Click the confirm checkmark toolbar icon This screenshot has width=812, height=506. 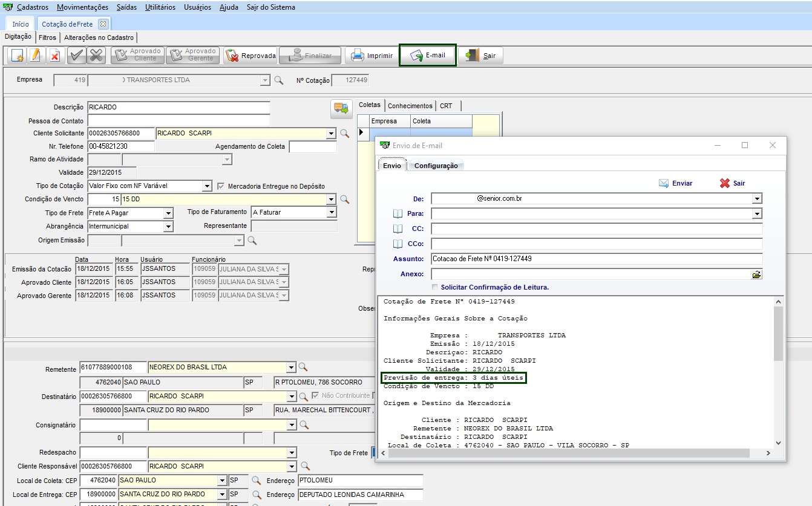pyautogui.click(x=76, y=56)
